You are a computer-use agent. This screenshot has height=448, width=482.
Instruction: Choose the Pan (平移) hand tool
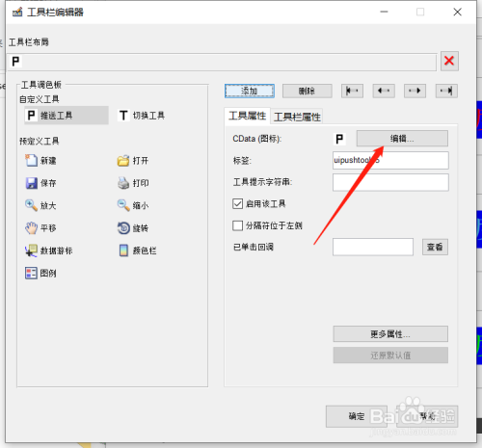click(40, 228)
